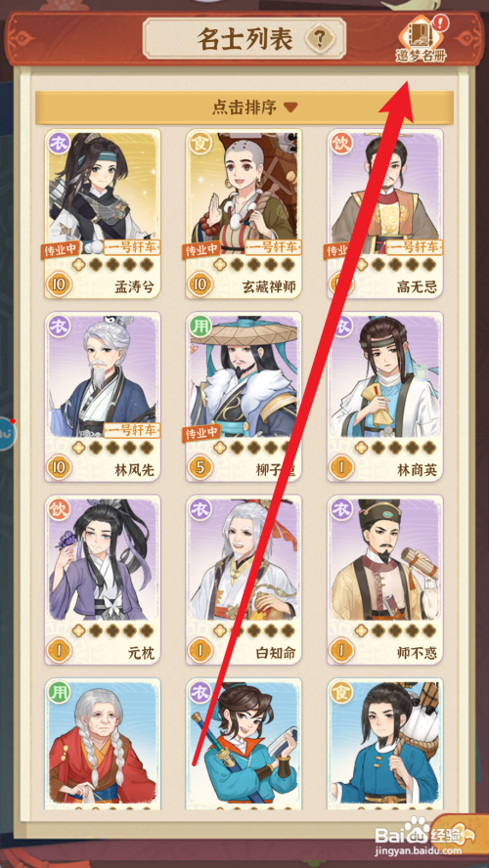Select the red-robed elderly woman card
Screen dimensions: 489x868
click(103, 744)
